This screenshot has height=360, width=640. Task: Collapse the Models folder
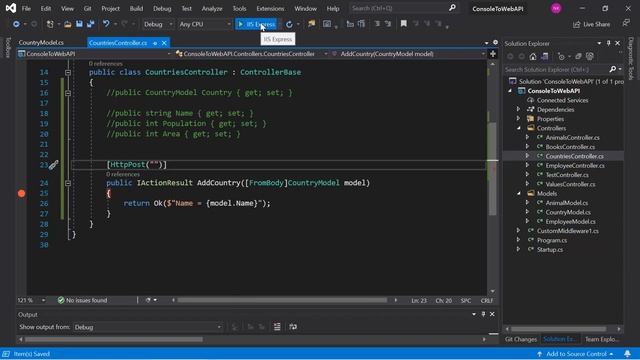[x=519, y=193]
